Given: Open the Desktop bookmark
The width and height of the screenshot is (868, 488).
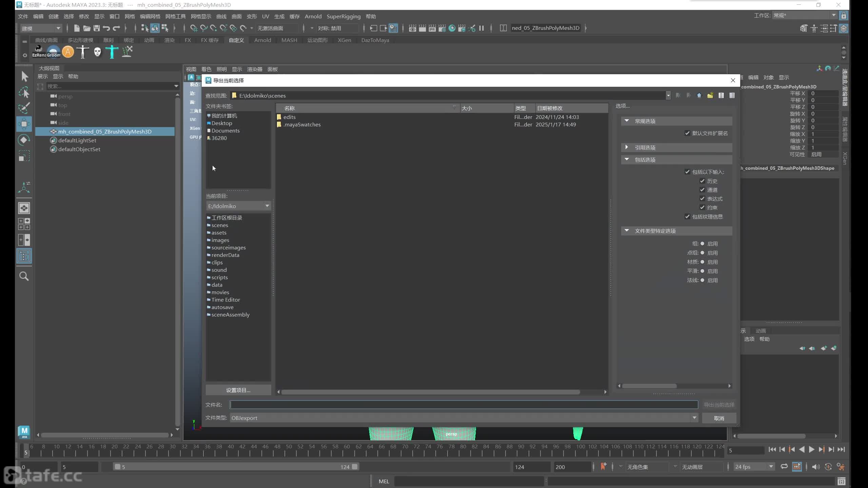Looking at the screenshot, I should pyautogui.click(x=221, y=123).
